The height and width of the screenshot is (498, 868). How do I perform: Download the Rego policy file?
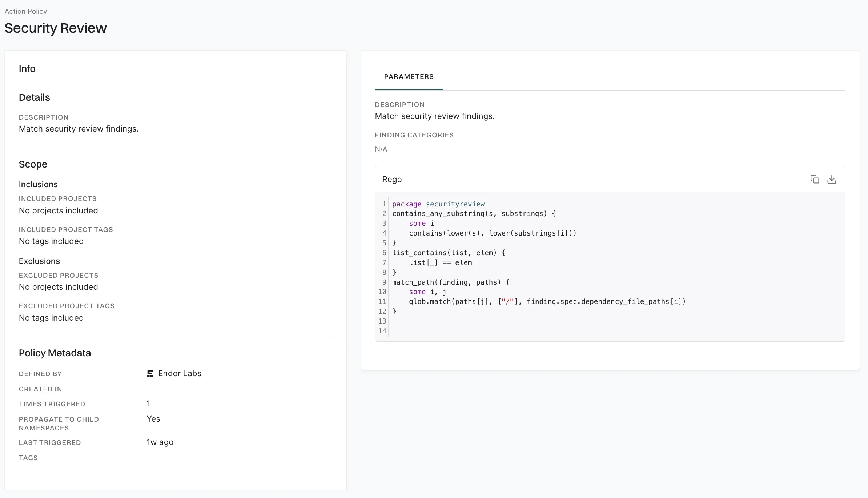[832, 179]
